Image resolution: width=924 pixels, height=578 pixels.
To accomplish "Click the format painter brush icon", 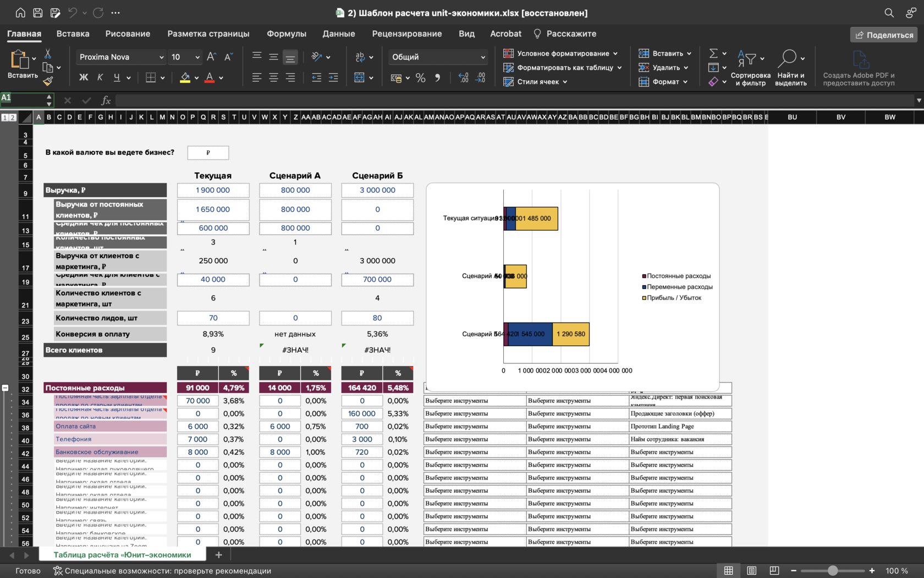I will click(x=48, y=81).
